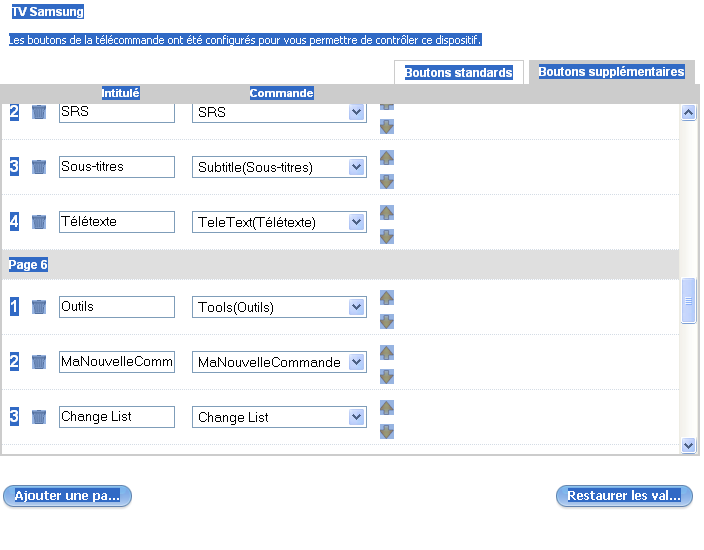Image resolution: width=704 pixels, height=550 pixels.
Task: Switch to the Boutons standards tab
Action: pos(458,73)
